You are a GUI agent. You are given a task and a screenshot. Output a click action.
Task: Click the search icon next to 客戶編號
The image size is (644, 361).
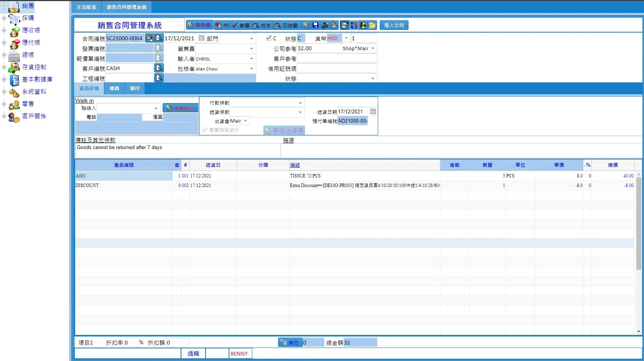159,68
